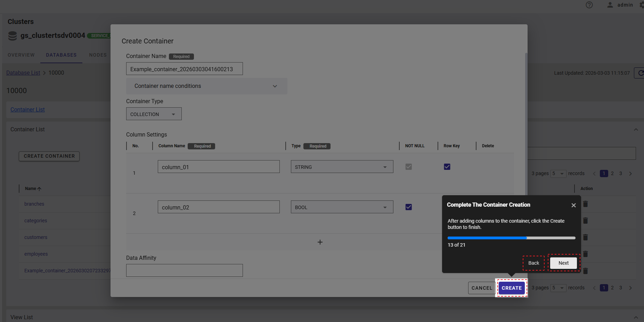Close the Complete The Container Creation tooltip
Screen dimensions: 644x322
coord(573,205)
